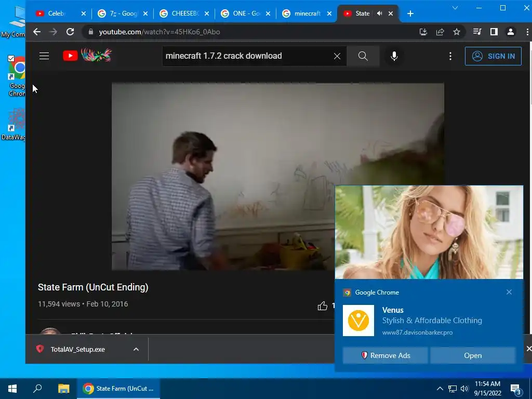Share this page via address bar icon
This screenshot has width=532, height=399.
[x=440, y=32]
